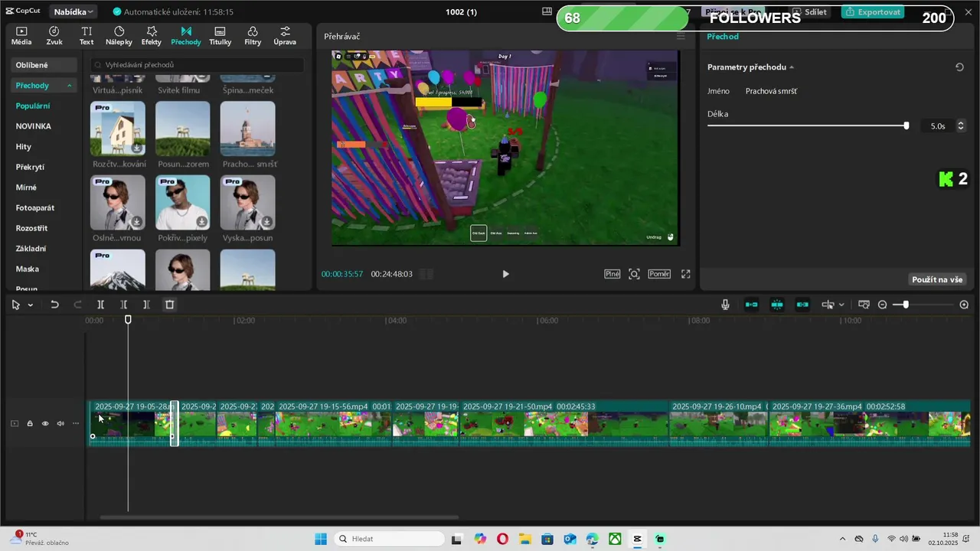Viewport: 980px width, 551px height.
Task: Click the Délka duration slider handle
Action: [906, 126]
